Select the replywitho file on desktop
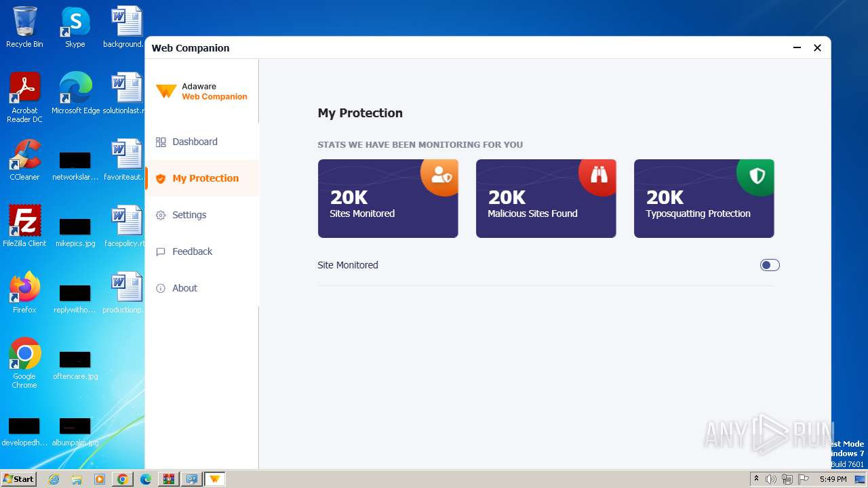 pyautogui.click(x=75, y=299)
